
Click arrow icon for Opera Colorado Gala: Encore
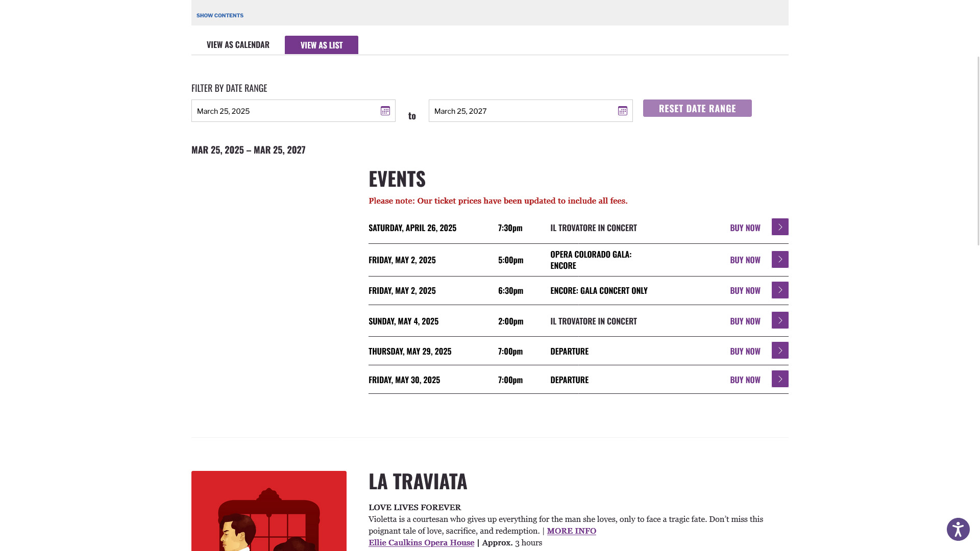(779, 260)
